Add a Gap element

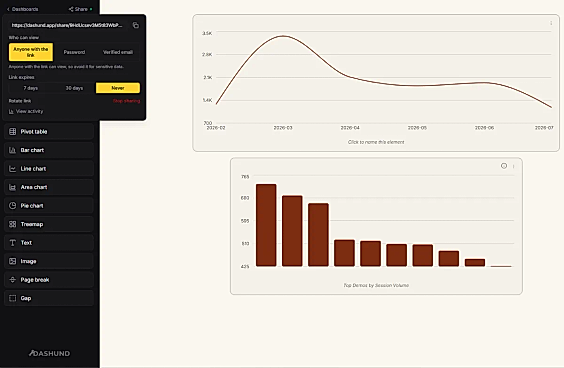click(x=49, y=298)
